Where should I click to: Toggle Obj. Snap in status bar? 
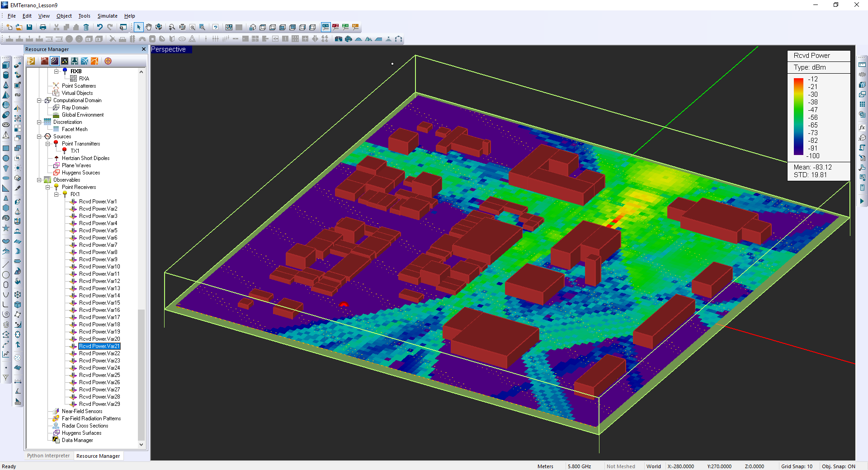click(x=838, y=466)
